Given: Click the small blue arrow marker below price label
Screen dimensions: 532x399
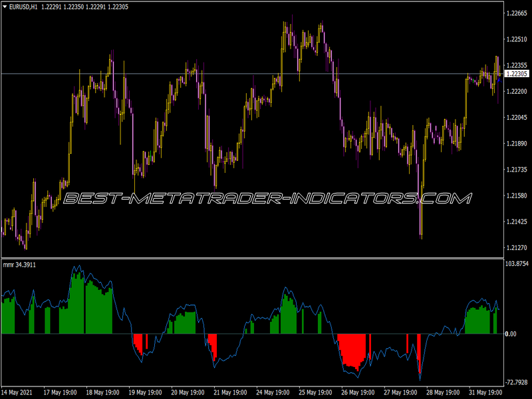Looking at the screenshot, I should coord(499,80).
